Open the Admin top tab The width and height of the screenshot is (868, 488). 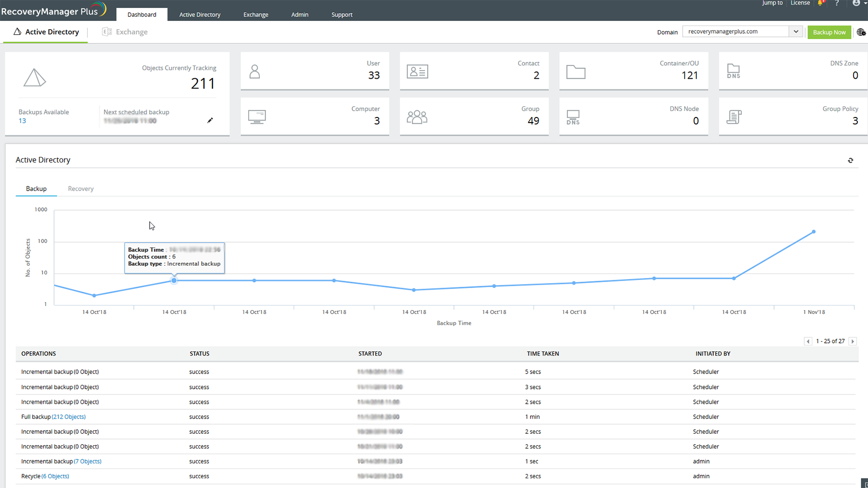pos(300,14)
